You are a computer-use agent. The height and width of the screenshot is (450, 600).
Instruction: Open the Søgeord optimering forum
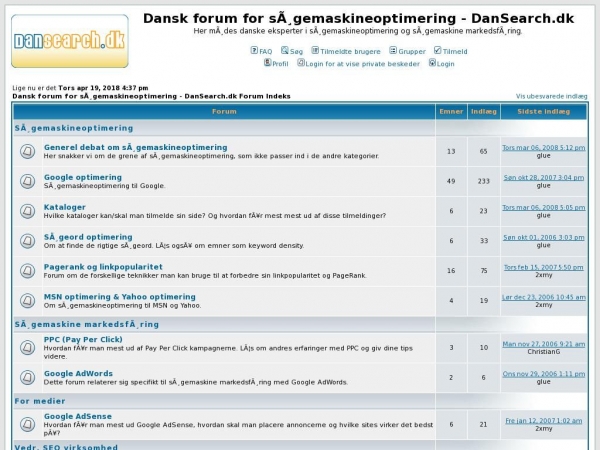tap(88, 237)
